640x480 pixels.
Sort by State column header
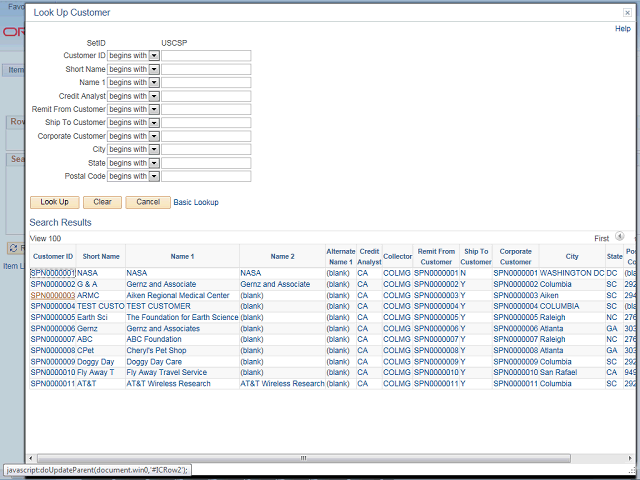(614, 256)
